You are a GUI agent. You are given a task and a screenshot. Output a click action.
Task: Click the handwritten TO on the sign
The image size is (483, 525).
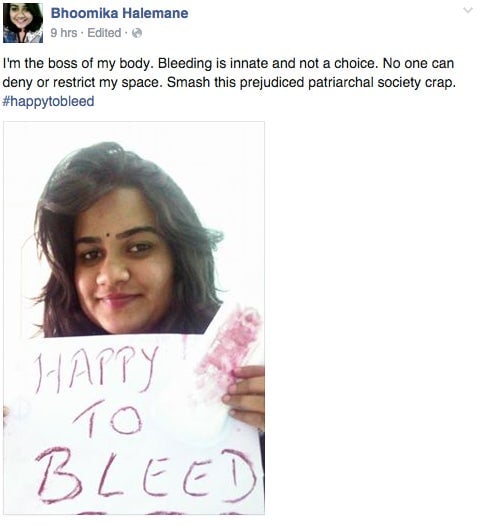[x=108, y=420]
